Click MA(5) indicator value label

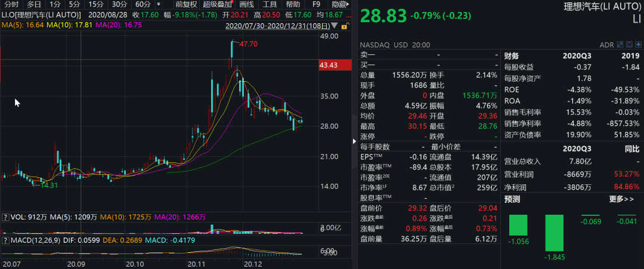(22, 25)
